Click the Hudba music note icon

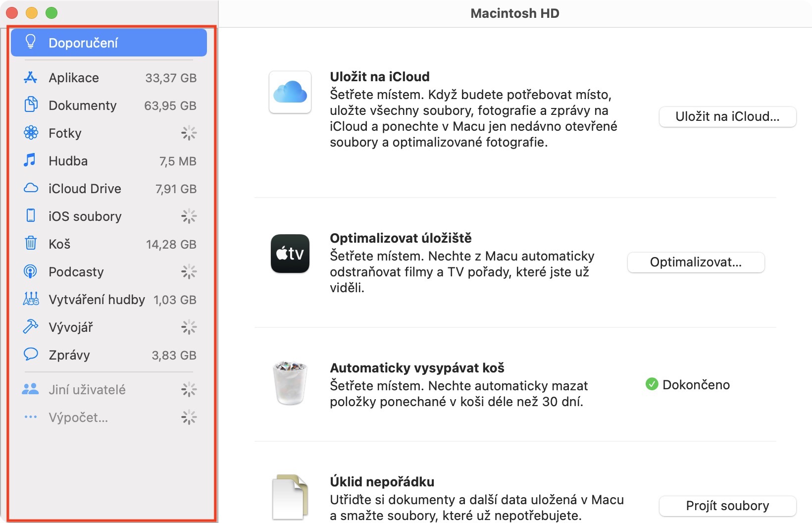[x=30, y=160]
